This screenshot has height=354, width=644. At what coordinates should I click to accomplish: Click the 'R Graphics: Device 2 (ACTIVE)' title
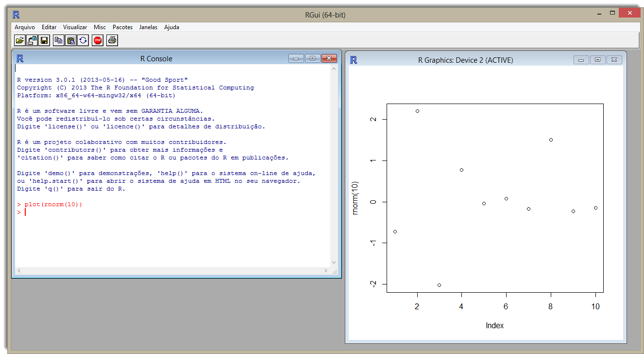coord(466,60)
